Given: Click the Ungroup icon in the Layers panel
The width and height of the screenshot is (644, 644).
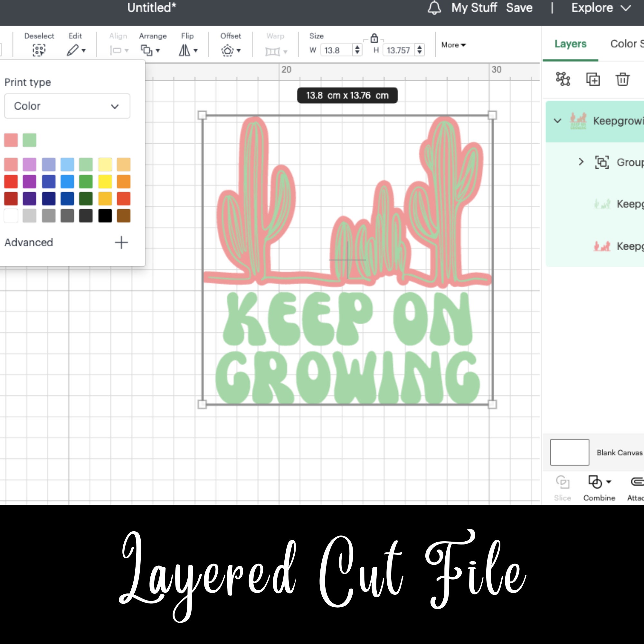Looking at the screenshot, I should tap(563, 79).
